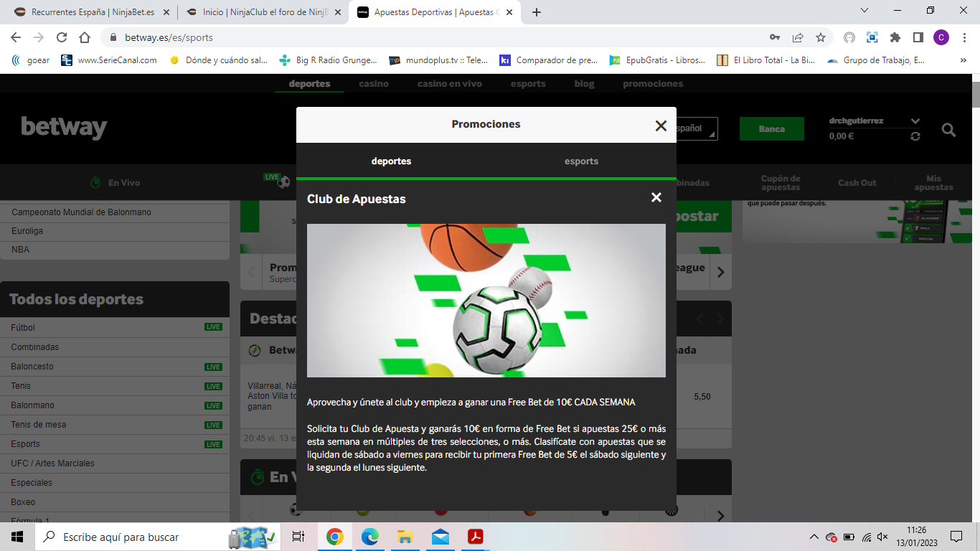Screen dimensions: 980x551
Task: Open Balonmano in the sports list
Action: point(115,405)
